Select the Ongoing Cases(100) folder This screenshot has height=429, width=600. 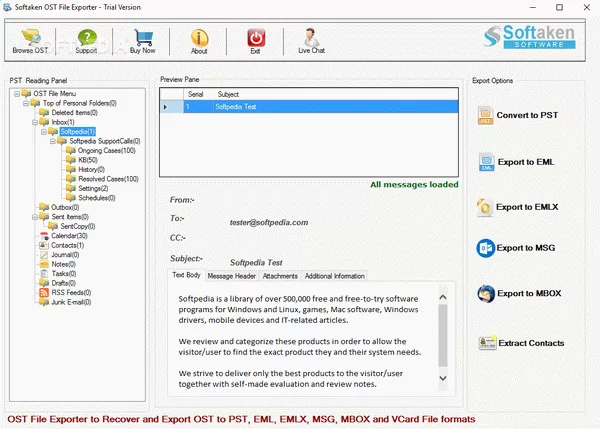[x=107, y=150]
